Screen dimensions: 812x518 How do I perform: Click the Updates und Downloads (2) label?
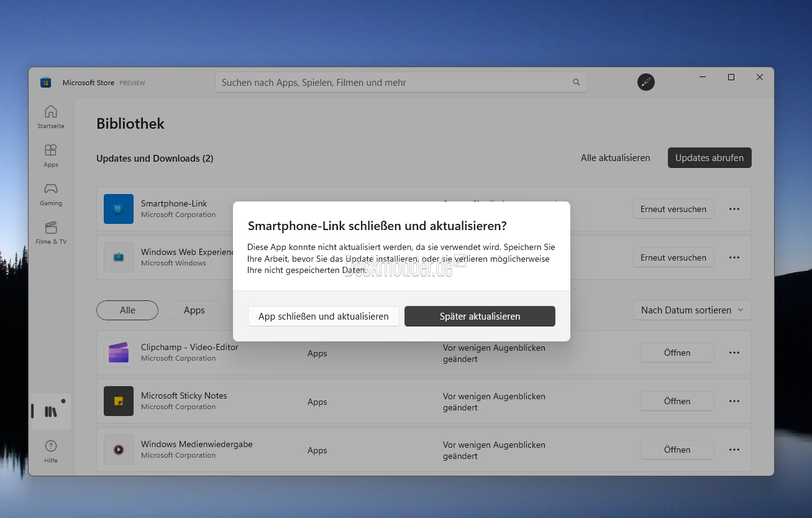coord(155,159)
